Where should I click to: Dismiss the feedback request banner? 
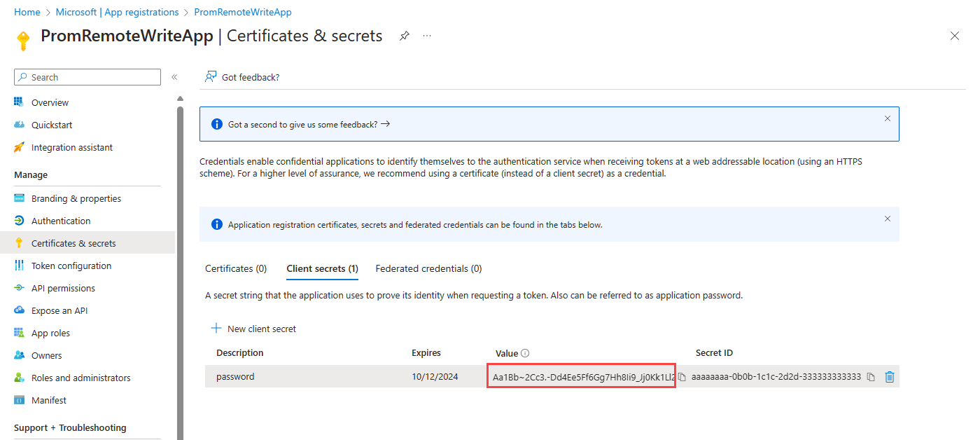888,118
